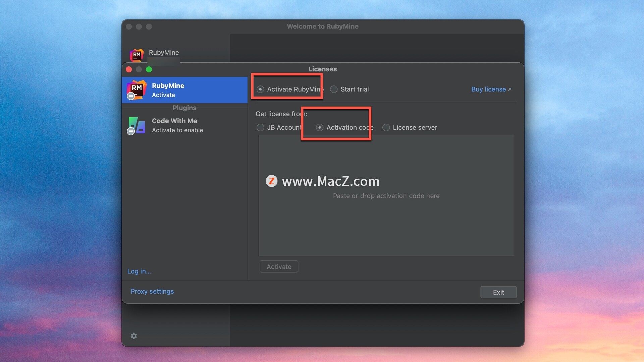Click the 'Get license from:' label
The height and width of the screenshot is (362, 644).
281,114
